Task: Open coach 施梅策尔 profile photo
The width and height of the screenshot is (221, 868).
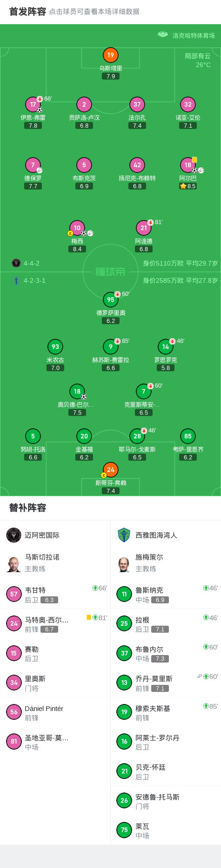Action: click(124, 564)
